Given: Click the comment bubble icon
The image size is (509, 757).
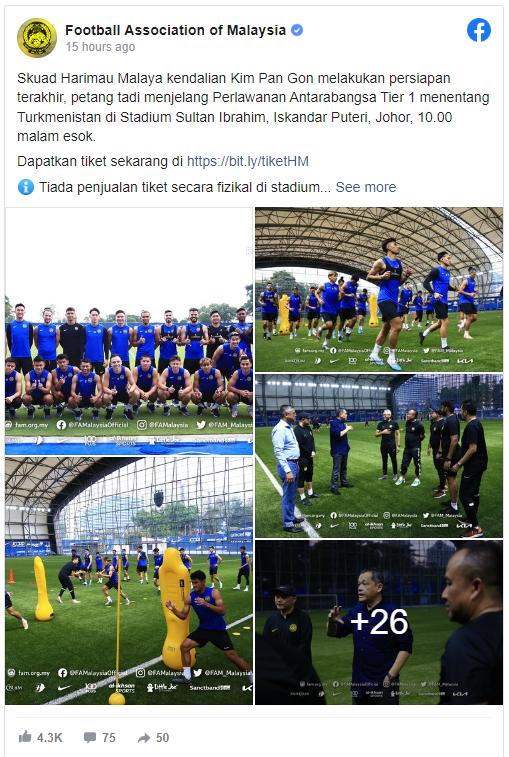Looking at the screenshot, I should point(89,737).
